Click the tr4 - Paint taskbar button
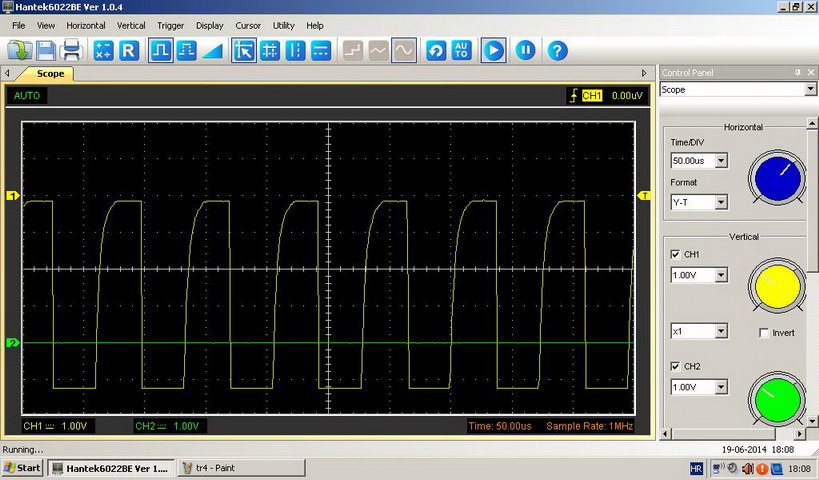Viewport: 819px width, 480px height. coord(240,467)
